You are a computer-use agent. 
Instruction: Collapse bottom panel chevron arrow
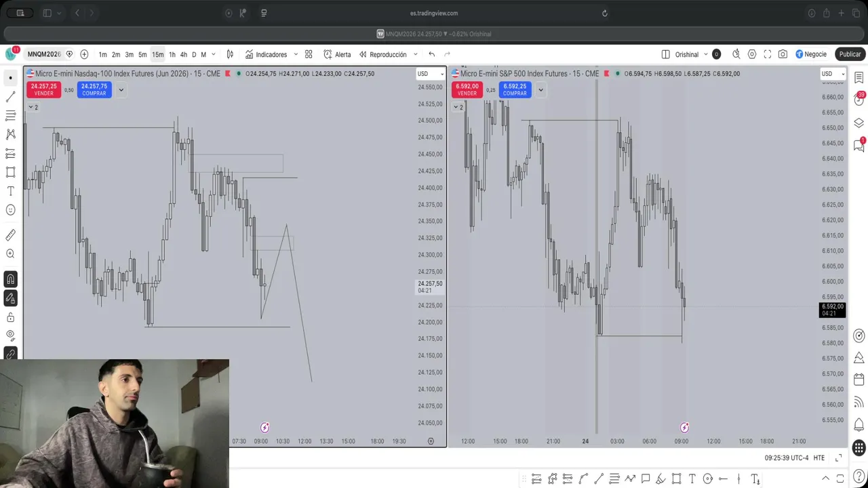tap(825, 479)
